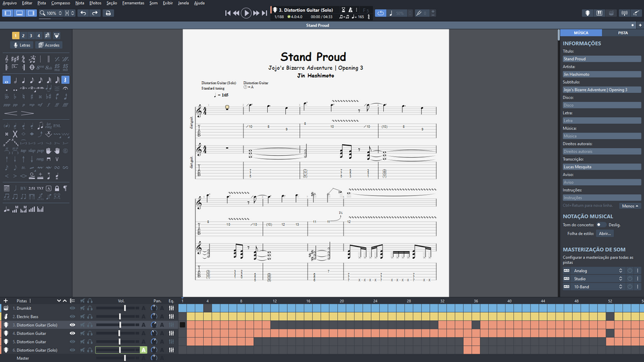Select the rest tool in note durations
Viewport: 644px width, 362px height.
(x=65, y=80)
